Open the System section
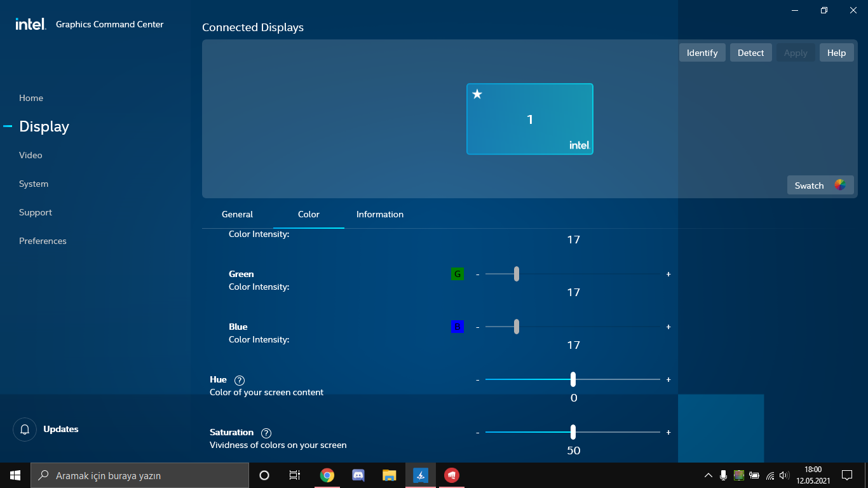The width and height of the screenshot is (868, 488). coord(34,184)
